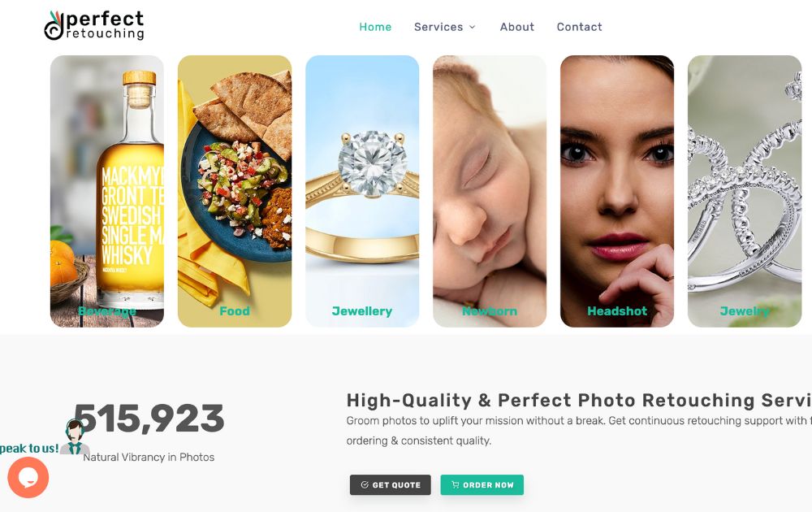Click the cart icon in Order Now
This screenshot has width=812, height=512.
pos(456,485)
